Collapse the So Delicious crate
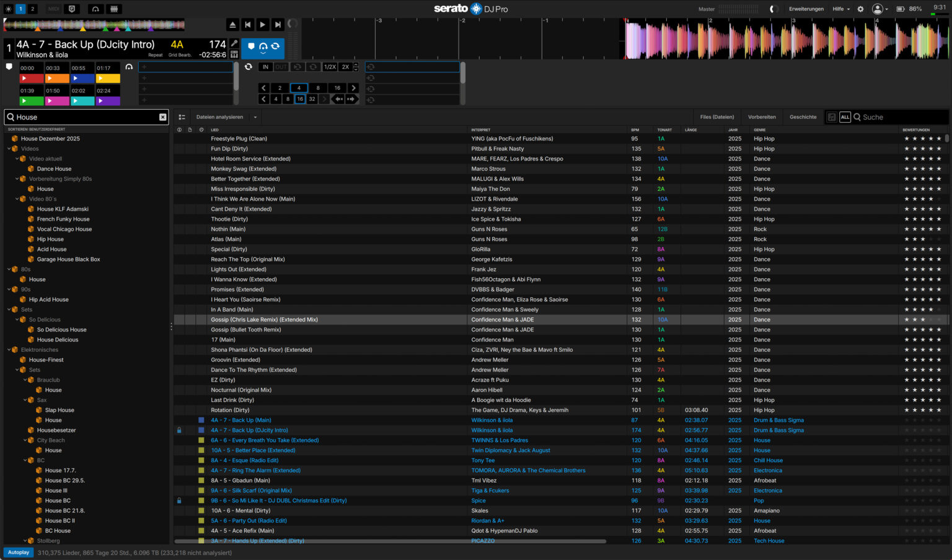This screenshot has width=952, height=560. pyautogui.click(x=17, y=319)
